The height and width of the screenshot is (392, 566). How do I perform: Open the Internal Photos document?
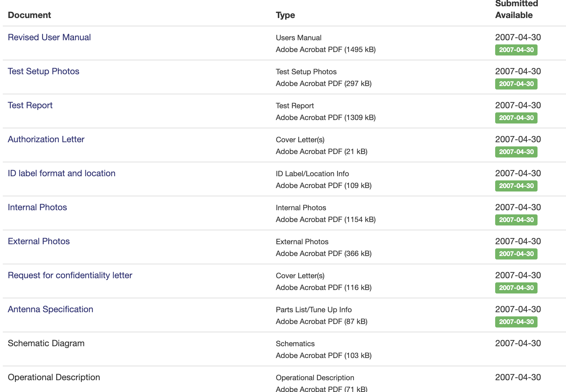[38, 207]
